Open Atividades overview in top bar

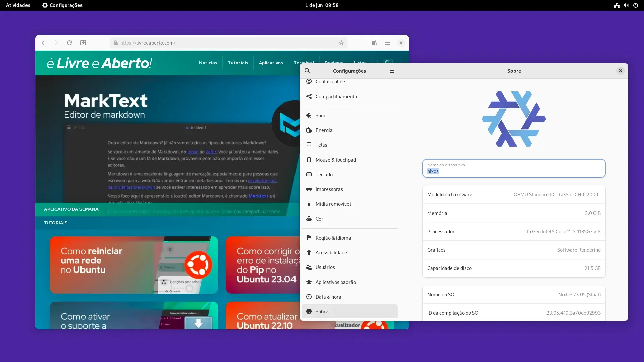tap(18, 5)
